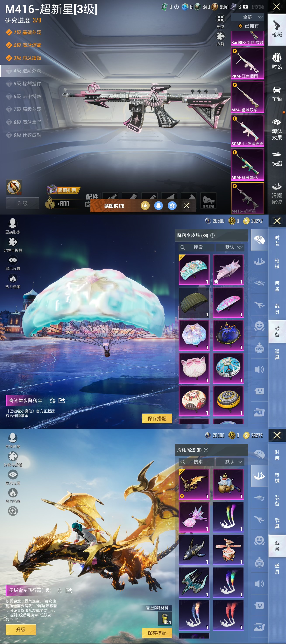Switch to 车辆 tab in M416 screen
The height and width of the screenshot is (644, 286).
click(277, 94)
